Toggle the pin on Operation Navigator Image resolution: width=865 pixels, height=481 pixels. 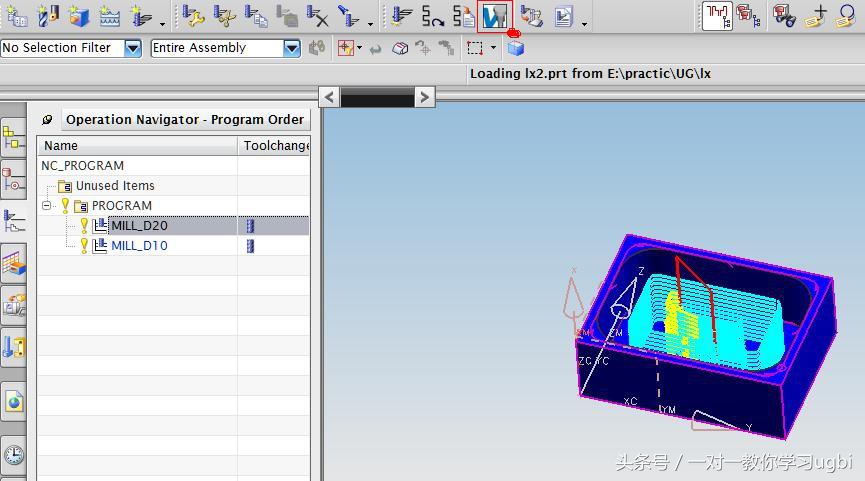coord(47,120)
